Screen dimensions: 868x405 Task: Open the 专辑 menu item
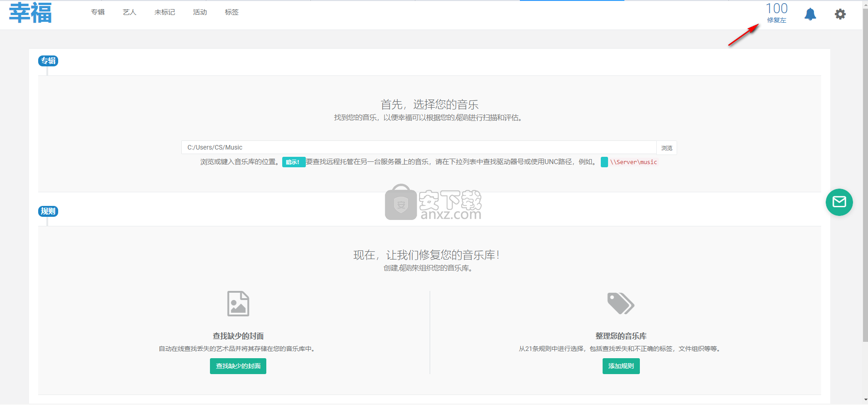click(x=98, y=12)
